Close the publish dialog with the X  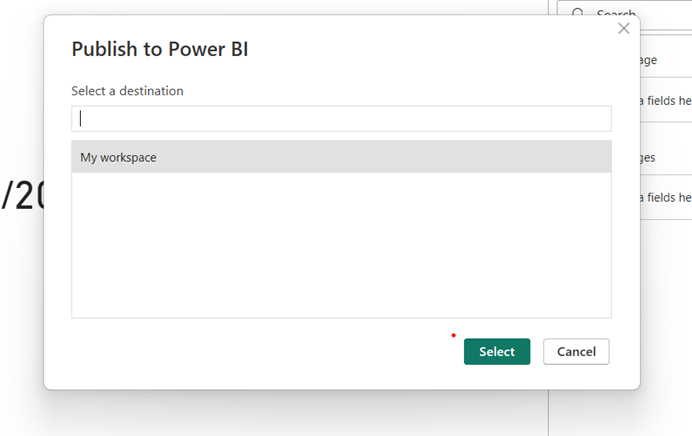click(x=624, y=29)
